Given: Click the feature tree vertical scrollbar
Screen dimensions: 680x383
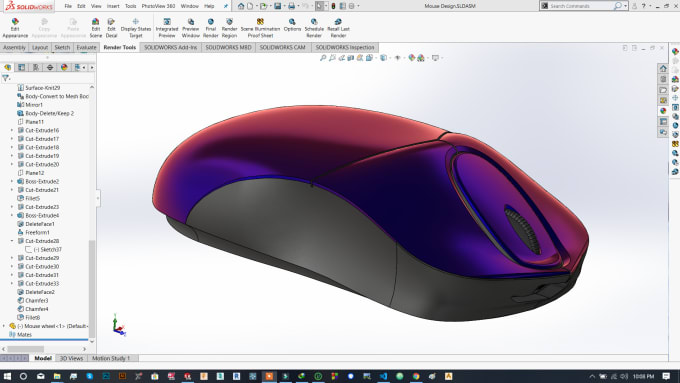Looking at the screenshot, I should [92, 288].
